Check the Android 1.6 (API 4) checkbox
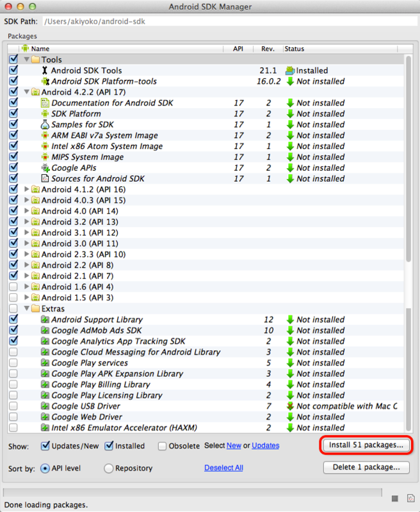 pos(13,287)
